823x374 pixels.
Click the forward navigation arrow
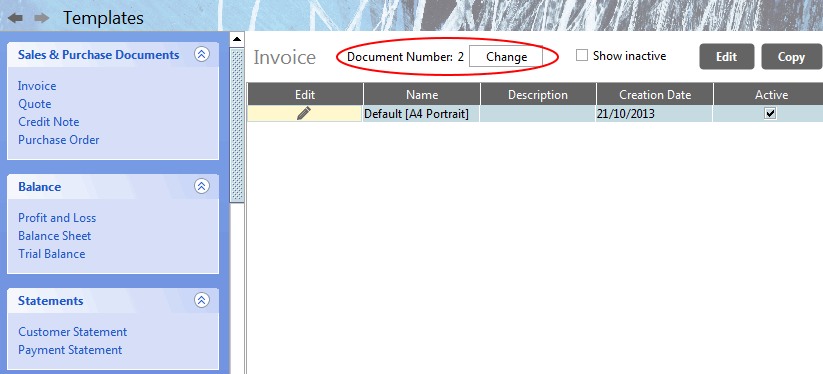point(41,18)
